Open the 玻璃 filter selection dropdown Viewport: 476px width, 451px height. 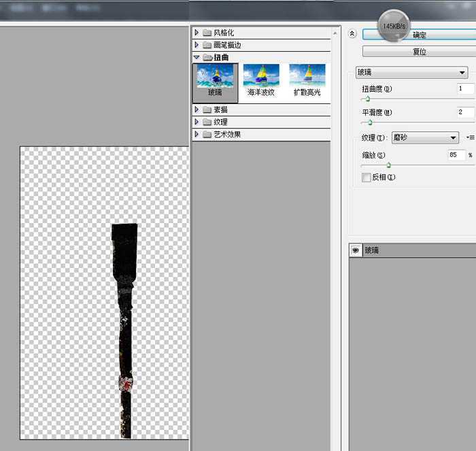(x=411, y=72)
